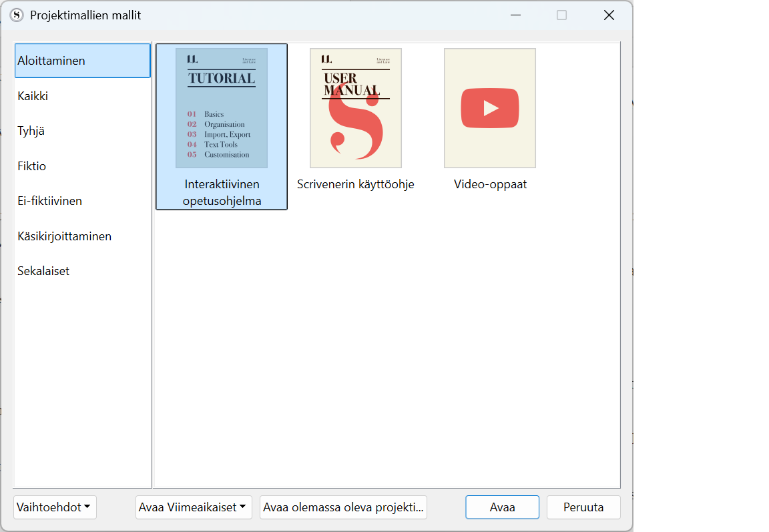This screenshot has height=532, width=769.
Task: Click Avaa olemassa oleva projekti button
Action: click(343, 507)
